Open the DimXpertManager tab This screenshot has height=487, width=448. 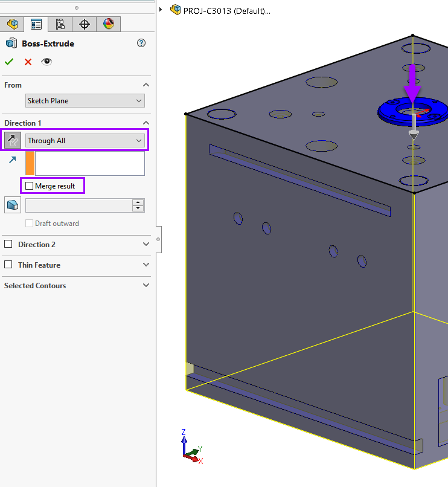(x=85, y=24)
